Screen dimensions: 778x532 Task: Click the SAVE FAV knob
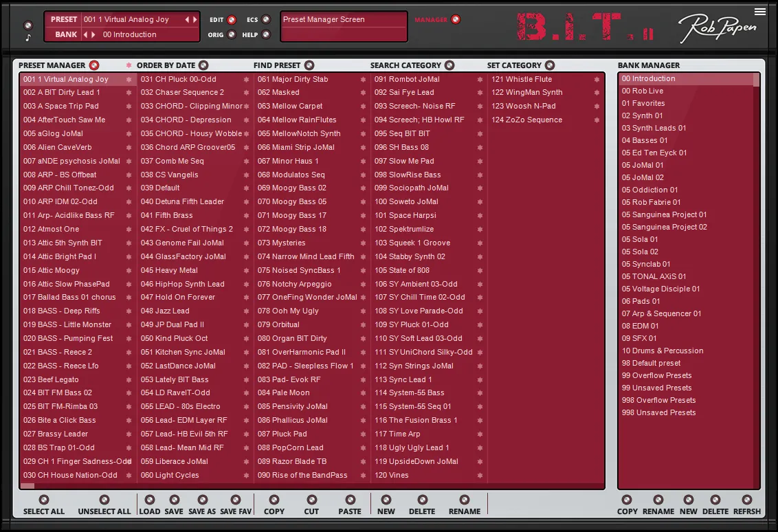point(236,500)
